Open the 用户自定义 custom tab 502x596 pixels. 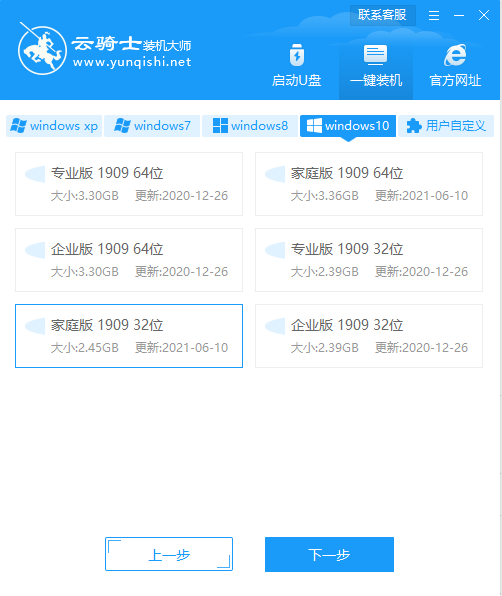pyautogui.click(x=446, y=126)
